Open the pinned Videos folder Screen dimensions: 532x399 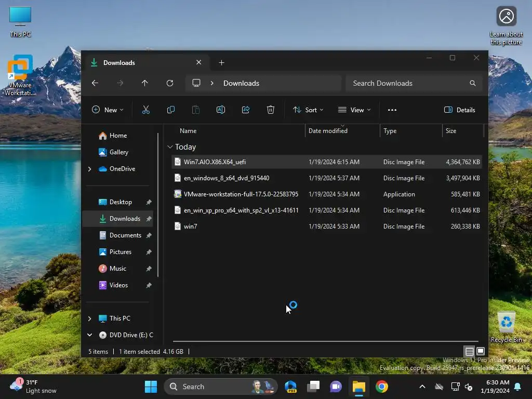pyautogui.click(x=118, y=285)
